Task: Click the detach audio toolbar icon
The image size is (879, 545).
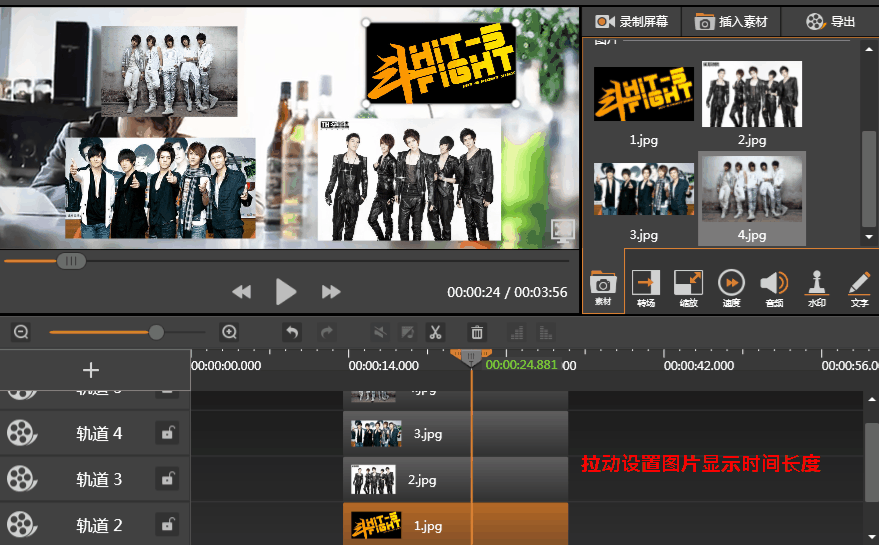Action: click(x=408, y=332)
